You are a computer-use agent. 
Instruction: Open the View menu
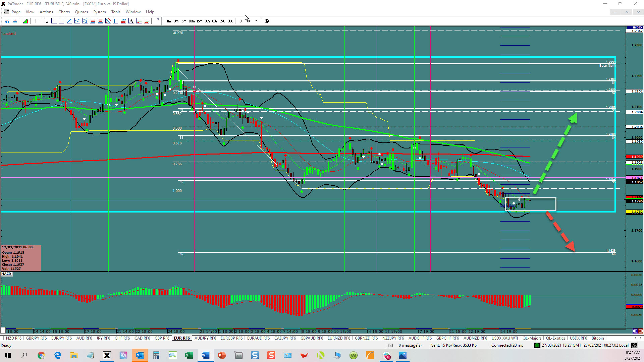(30, 12)
